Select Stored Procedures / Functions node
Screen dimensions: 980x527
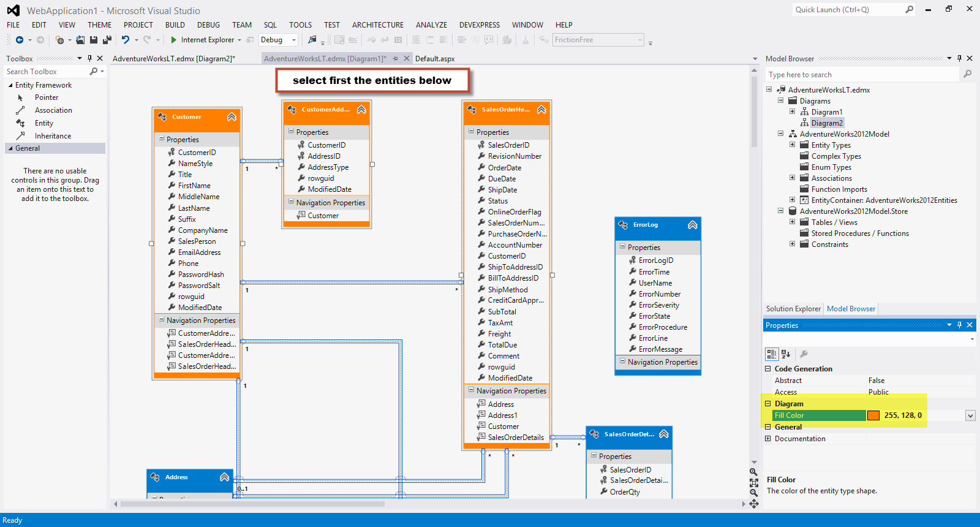tap(860, 233)
